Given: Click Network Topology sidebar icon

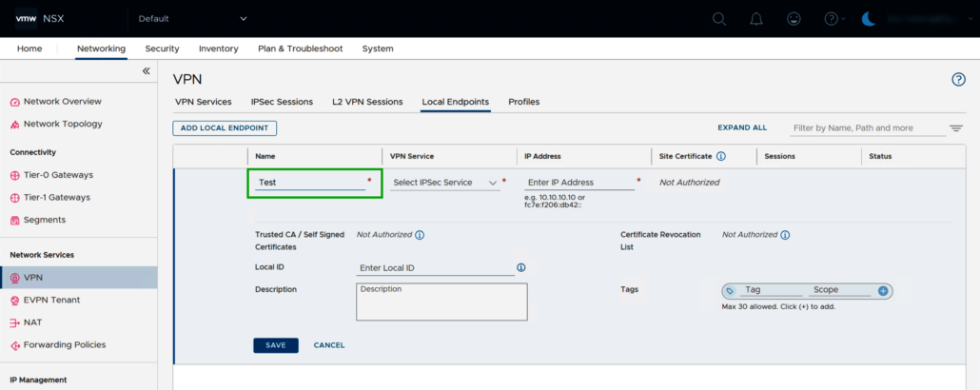Looking at the screenshot, I should 15,125.
